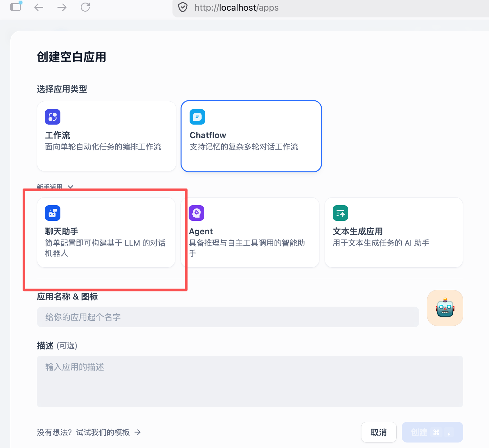The image size is (489, 448).
Task: Click text 用于文本生成任务的 AI 助手
Action: click(381, 243)
